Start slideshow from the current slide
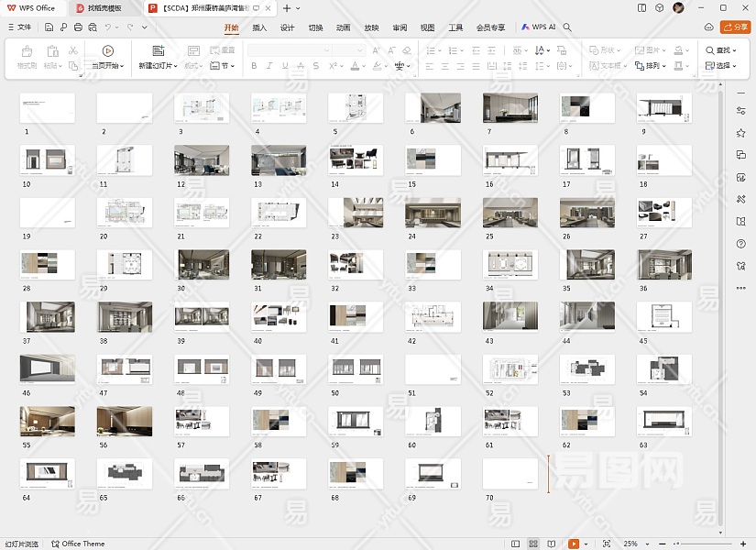The width and height of the screenshot is (756, 550). 108,51
